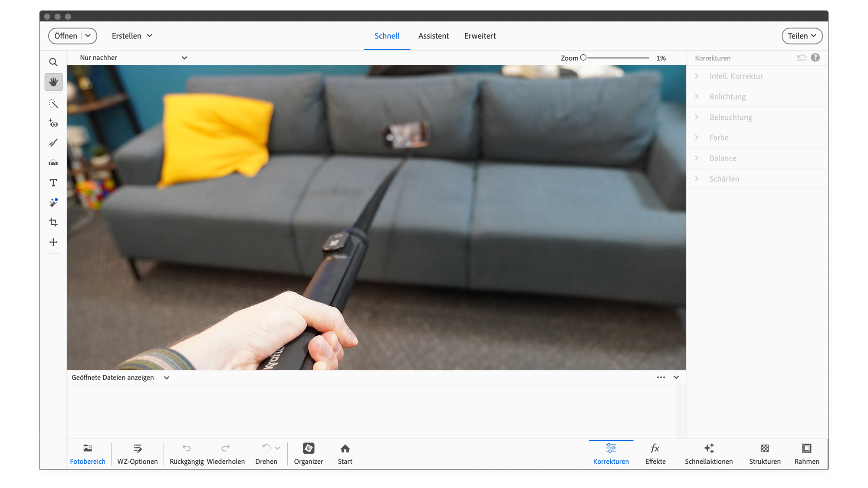Collapse the Geöffnete Dateien anzeigen panel
Screen dimensions: 868x488
click(676, 377)
